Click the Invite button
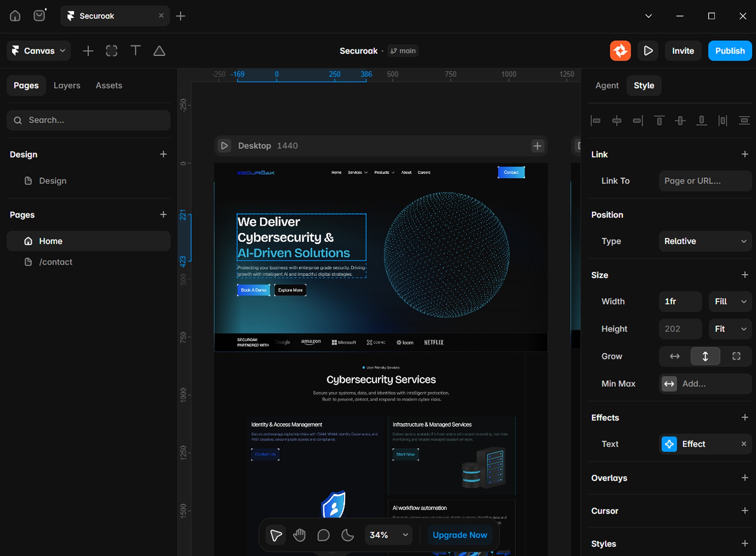 pos(683,51)
